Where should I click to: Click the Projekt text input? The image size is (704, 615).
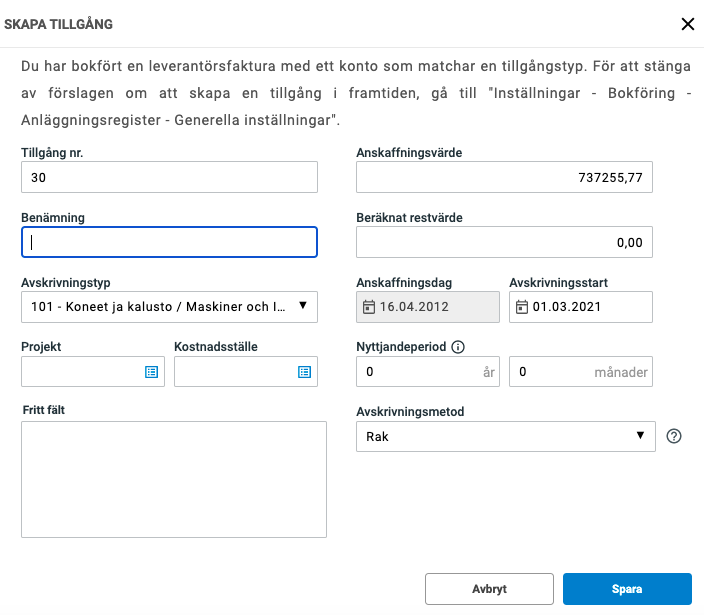point(82,372)
